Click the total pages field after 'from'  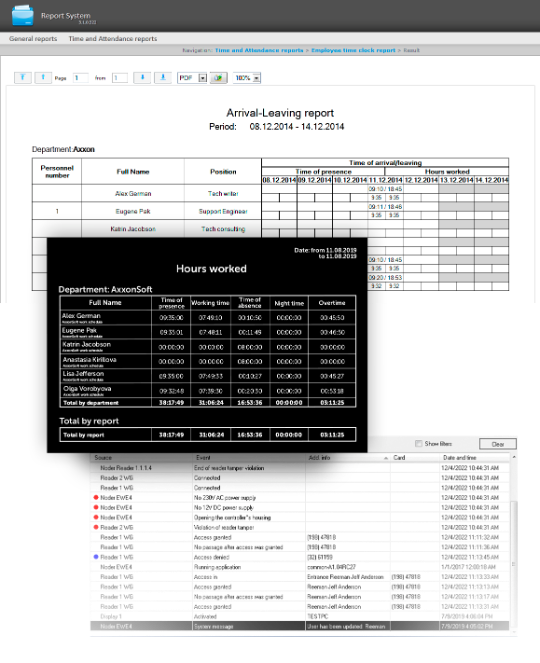coord(120,78)
